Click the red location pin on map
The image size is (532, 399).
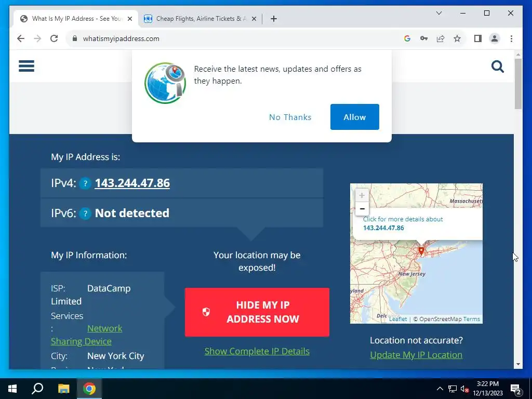(421, 251)
